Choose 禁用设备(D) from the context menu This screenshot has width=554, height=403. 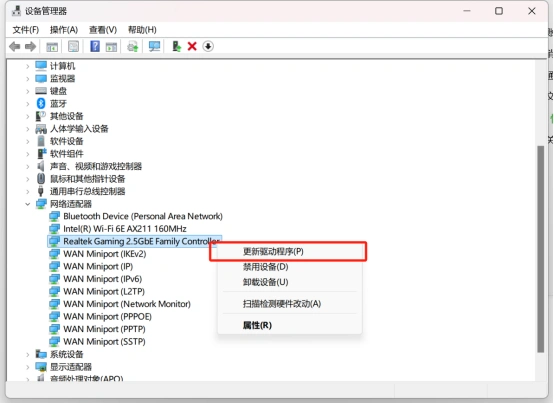[x=265, y=267]
